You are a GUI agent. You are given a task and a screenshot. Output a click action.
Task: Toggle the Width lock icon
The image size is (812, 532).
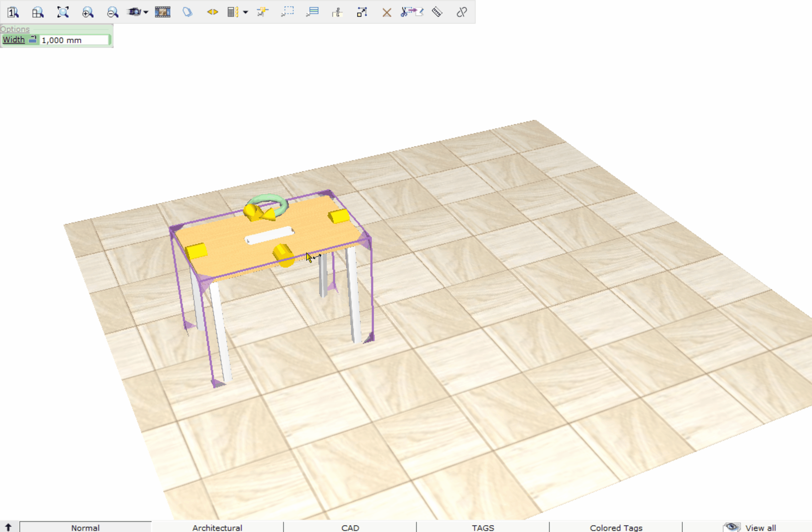pos(33,40)
